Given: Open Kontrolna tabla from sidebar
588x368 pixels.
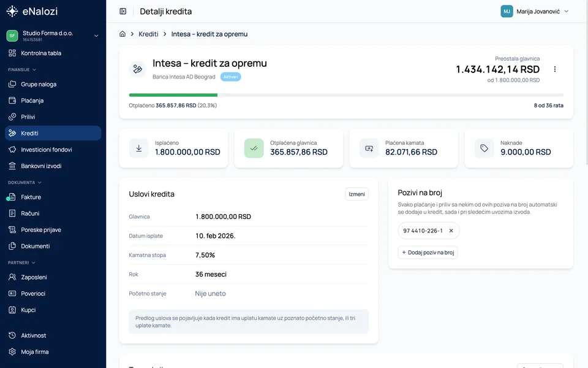Looking at the screenshot, I should tap(53, 53).
